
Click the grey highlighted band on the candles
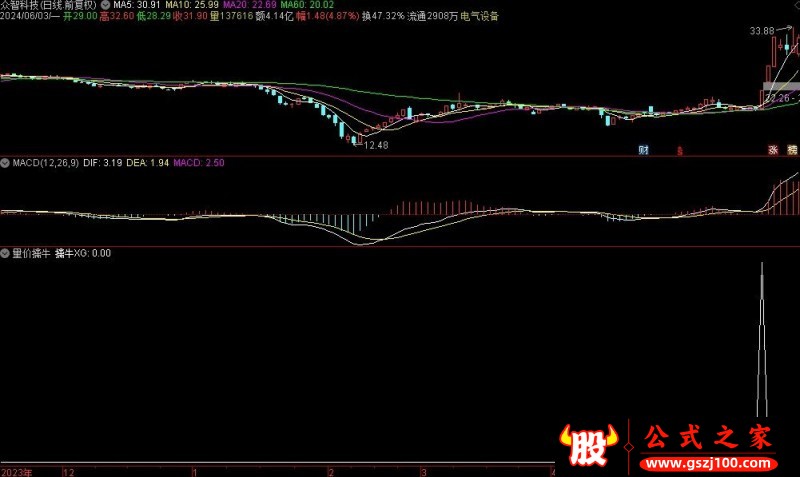(x=782, y=86)
